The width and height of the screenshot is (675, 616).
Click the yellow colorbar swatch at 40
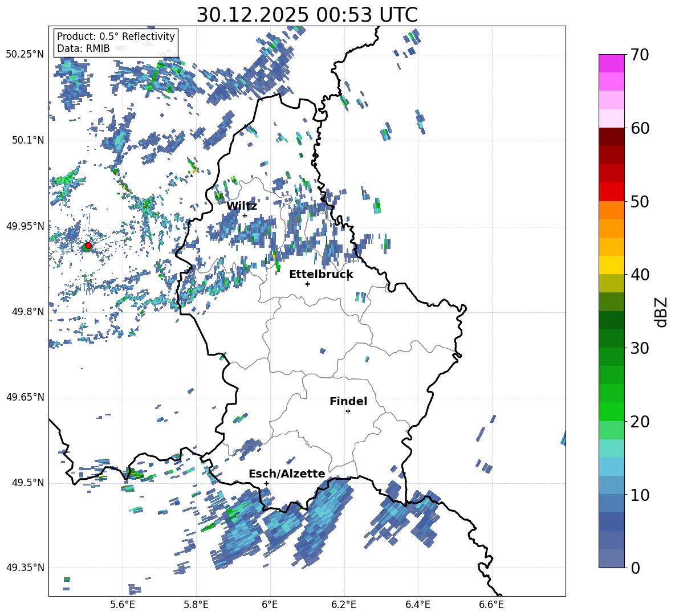coord(611,265)
